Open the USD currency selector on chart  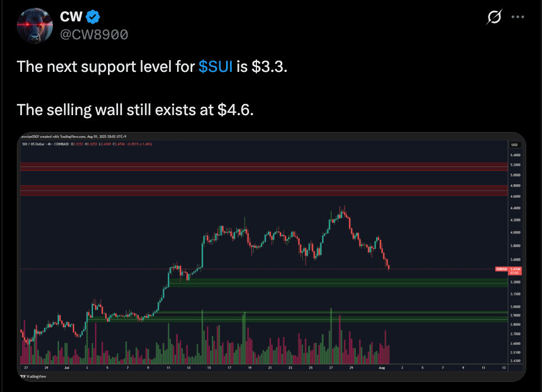tap(514, 145)
